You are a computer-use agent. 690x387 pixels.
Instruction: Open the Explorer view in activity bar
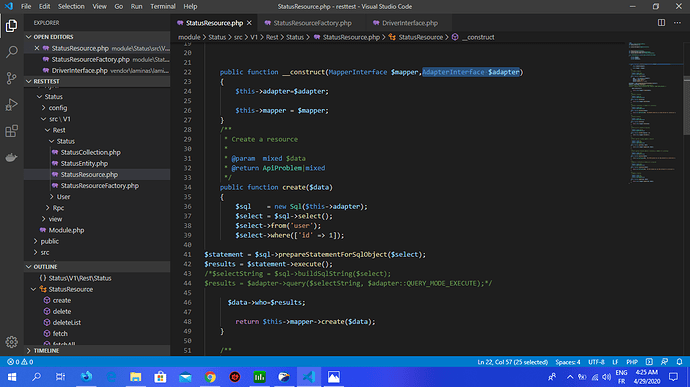point(11,26)
